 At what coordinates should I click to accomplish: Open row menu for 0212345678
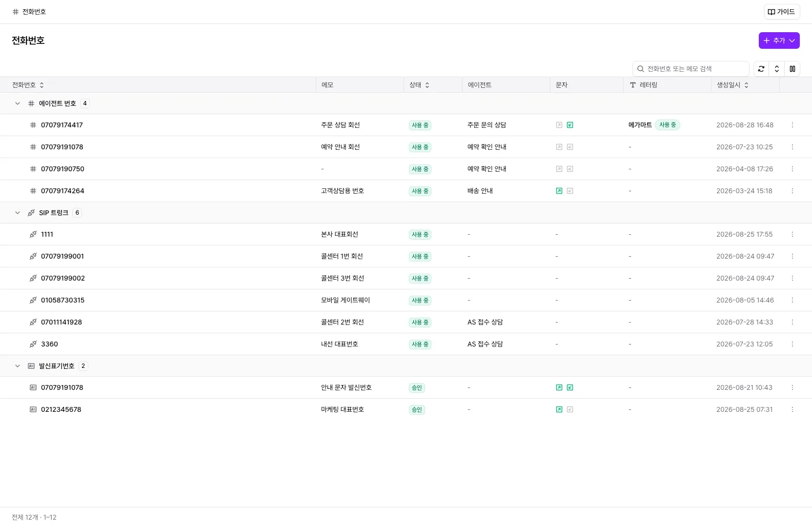click(x=792, y=409)
